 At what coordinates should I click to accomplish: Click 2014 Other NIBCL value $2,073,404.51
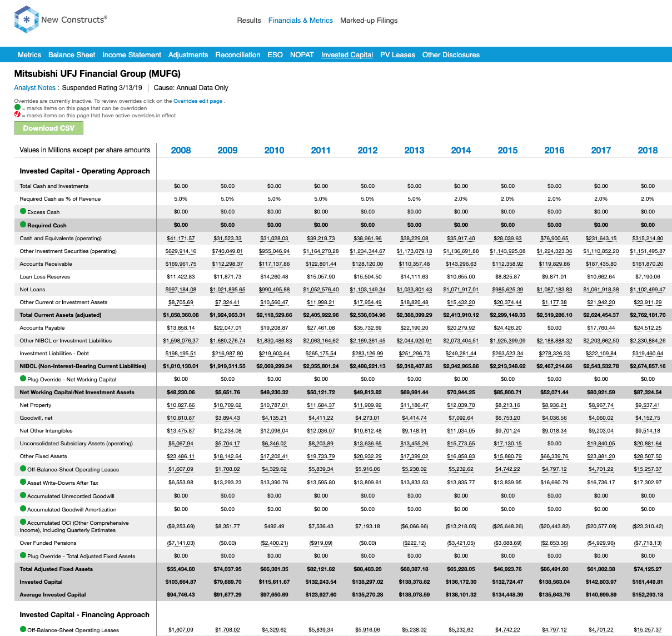461,340
